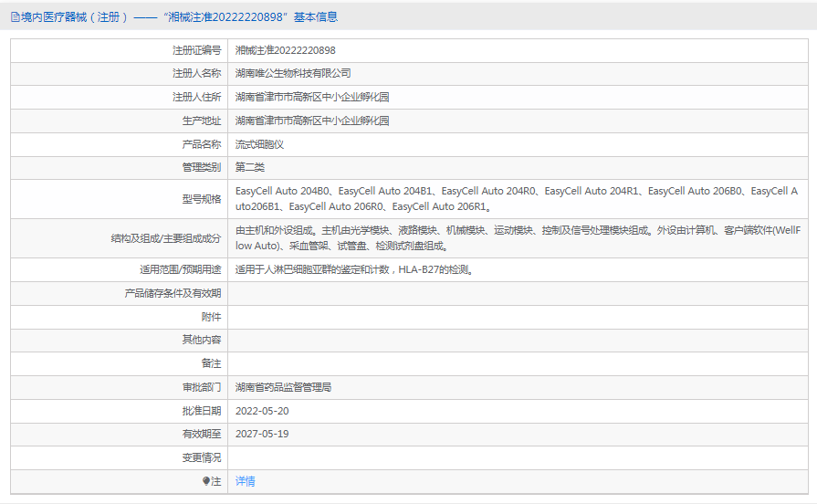The height and width of the screenshot is (504, 817).
Task: Click the address value in 注册人住所 row
Action: pos(312,97)
